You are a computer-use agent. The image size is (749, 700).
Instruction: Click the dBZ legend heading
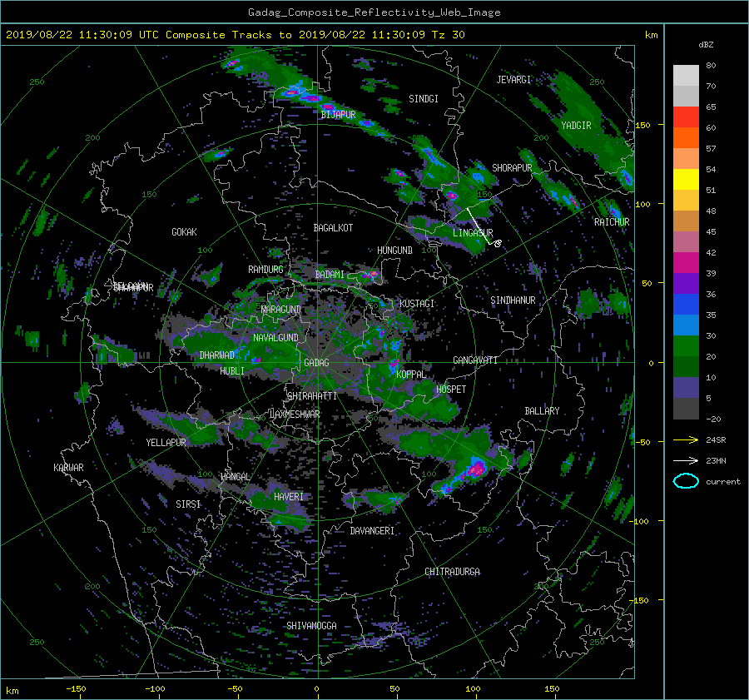click(x=706, y=44)
